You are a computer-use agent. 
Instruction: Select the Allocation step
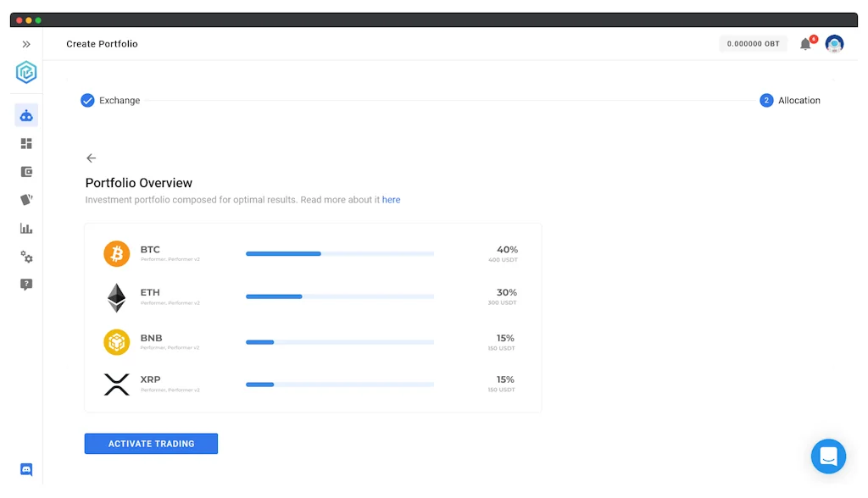[790, 101]
